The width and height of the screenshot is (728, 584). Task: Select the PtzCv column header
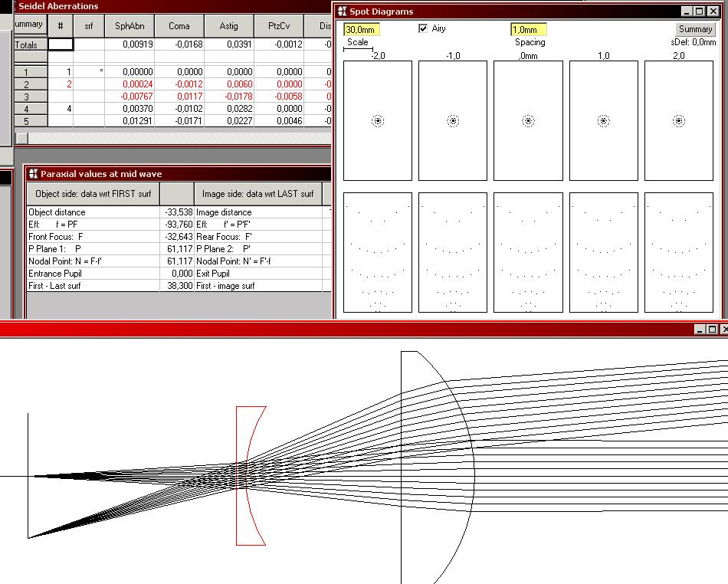[x=279, y=26]
